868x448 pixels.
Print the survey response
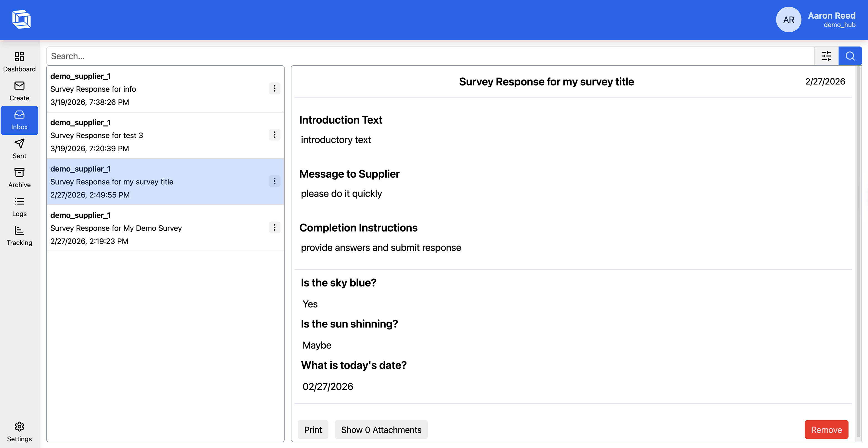click(x=313, y=429)
